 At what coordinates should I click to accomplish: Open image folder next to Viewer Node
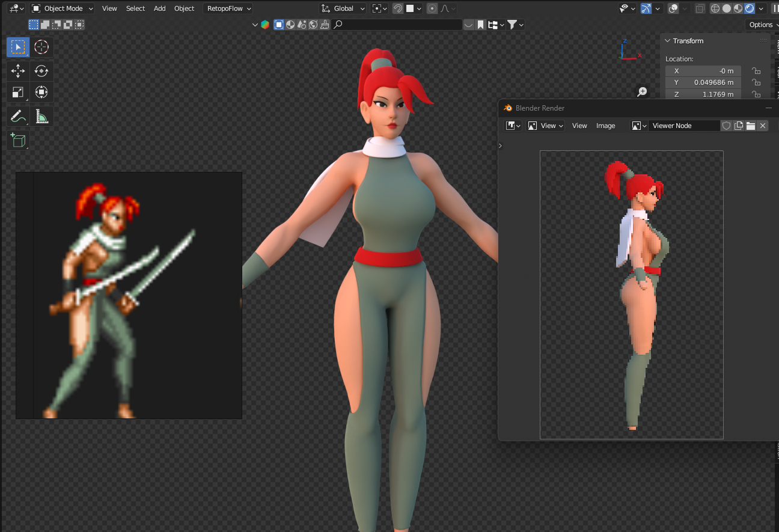tap(750, 126)
